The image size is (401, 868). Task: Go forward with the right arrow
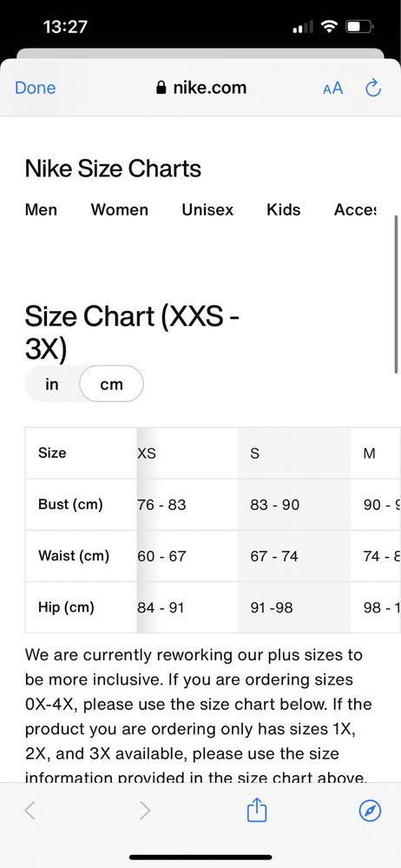pyautogui.click(x=145, y=811)
